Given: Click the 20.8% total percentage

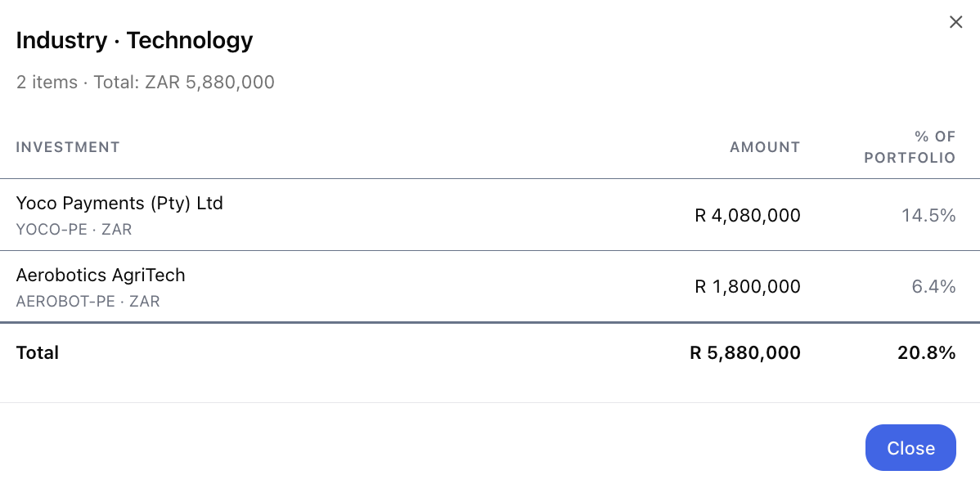Looking at the screenshot, I should pyautogui.click(x=927, y=353).
